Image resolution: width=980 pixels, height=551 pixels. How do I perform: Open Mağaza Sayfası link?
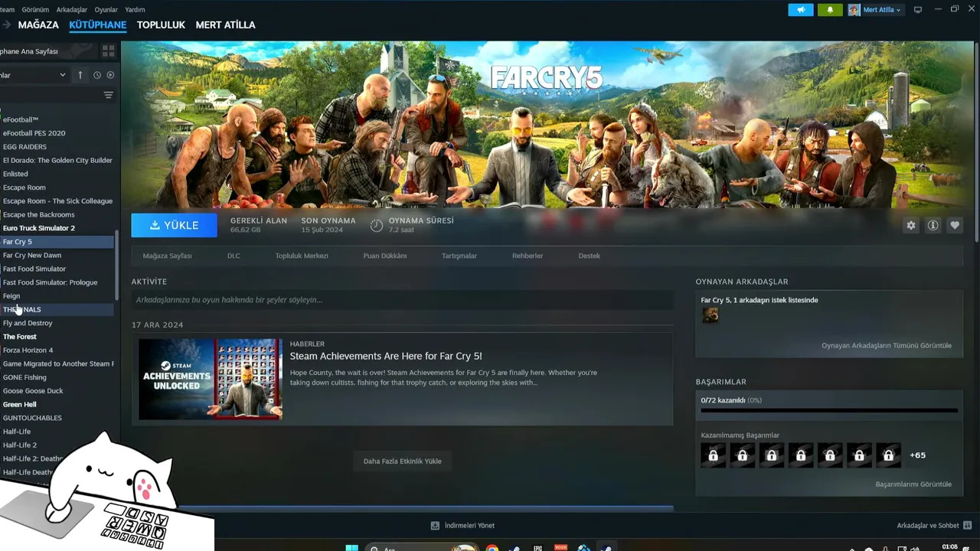167,256
